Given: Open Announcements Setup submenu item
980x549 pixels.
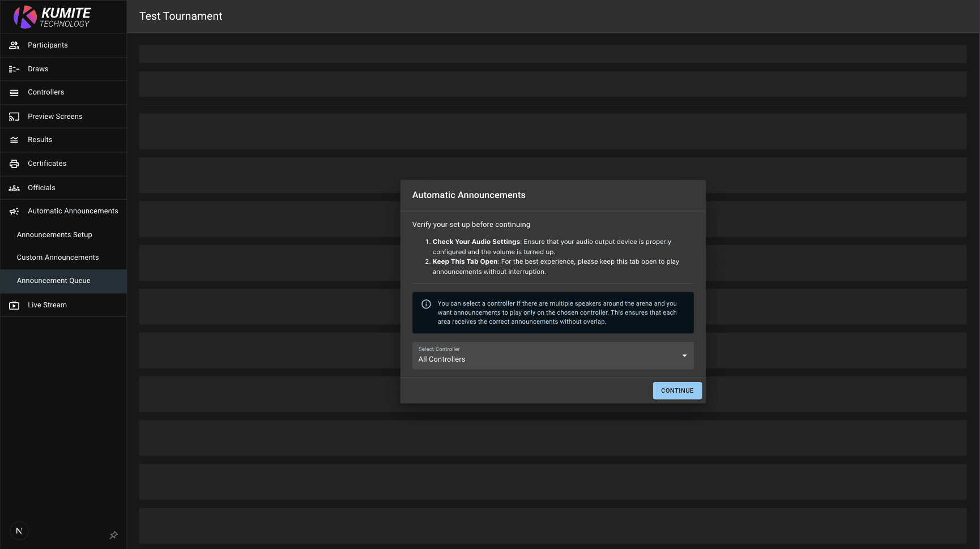Looking at the screenshot, I should click(54, 235).
